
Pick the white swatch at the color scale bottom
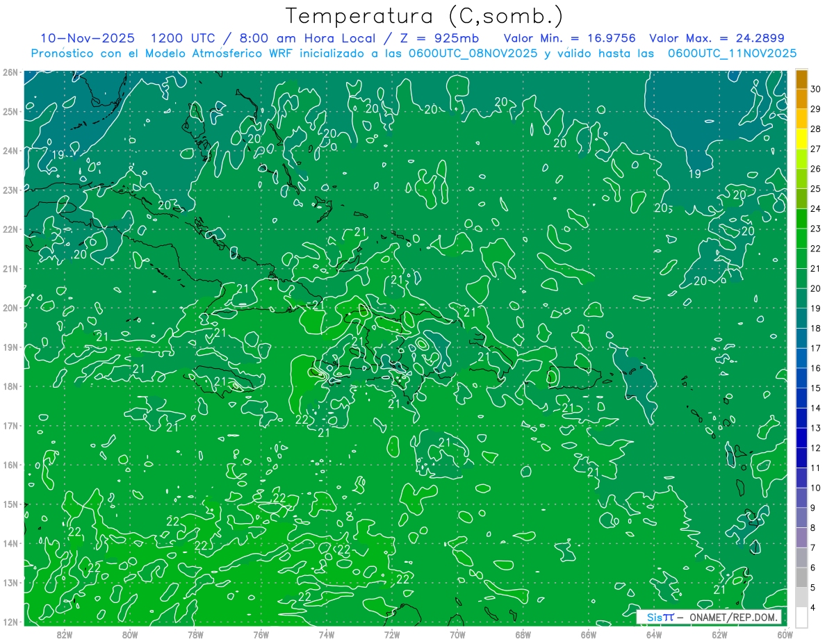tap(802, 617)
